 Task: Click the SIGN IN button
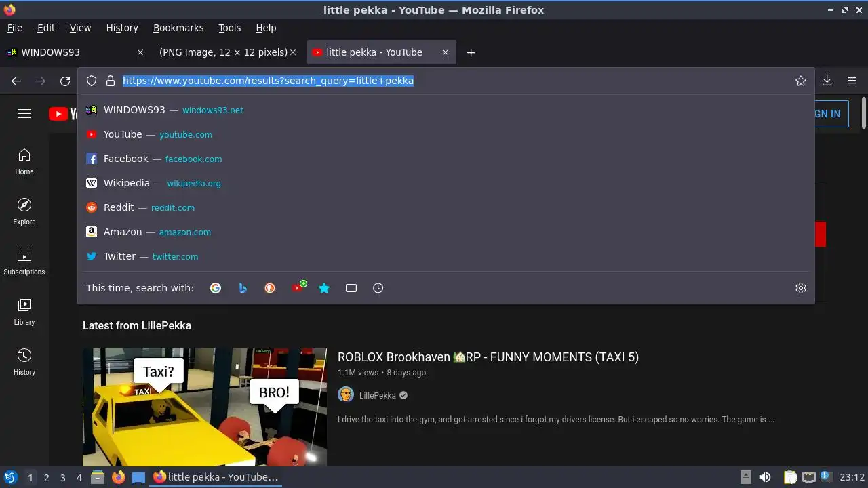click(x=827, y=114)
